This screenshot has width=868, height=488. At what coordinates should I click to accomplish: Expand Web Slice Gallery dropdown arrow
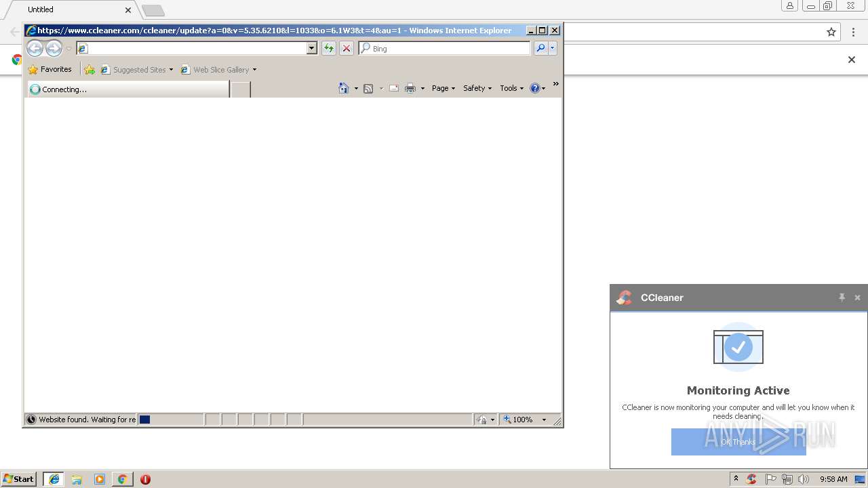pos(254,70)
